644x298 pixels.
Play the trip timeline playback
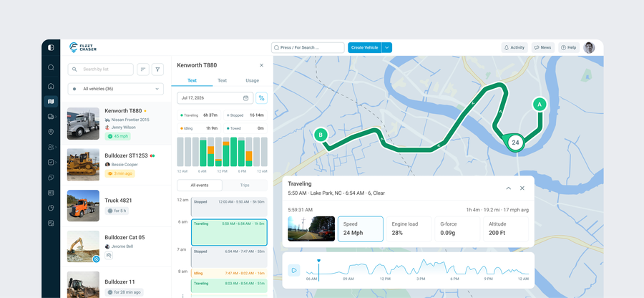click(x=294, y=270)
